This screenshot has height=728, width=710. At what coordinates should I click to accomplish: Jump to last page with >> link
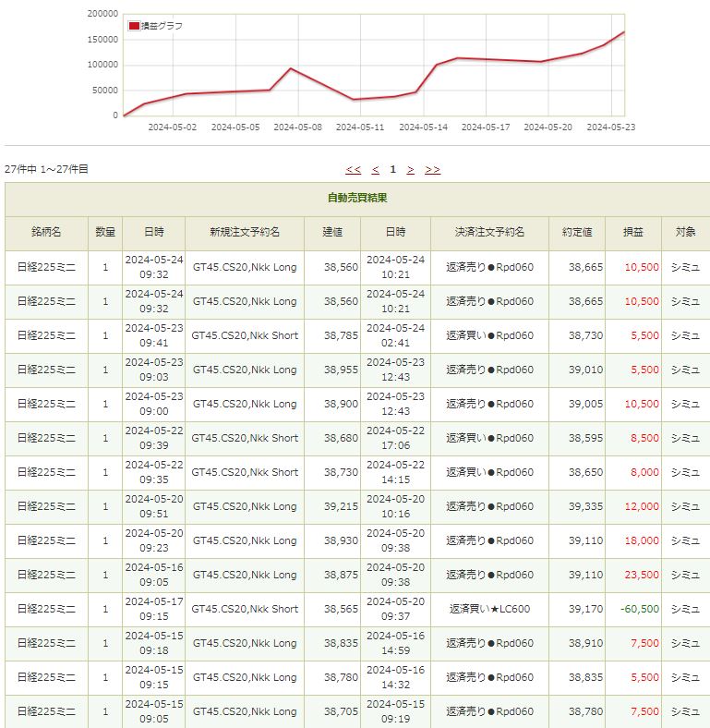click(432, 169)
